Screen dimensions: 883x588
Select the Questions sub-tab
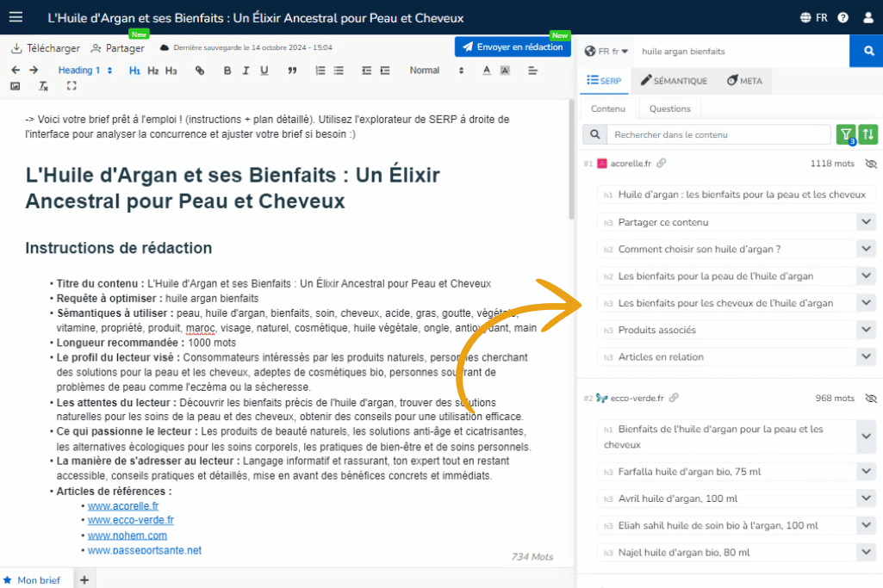tap(669, 108)
